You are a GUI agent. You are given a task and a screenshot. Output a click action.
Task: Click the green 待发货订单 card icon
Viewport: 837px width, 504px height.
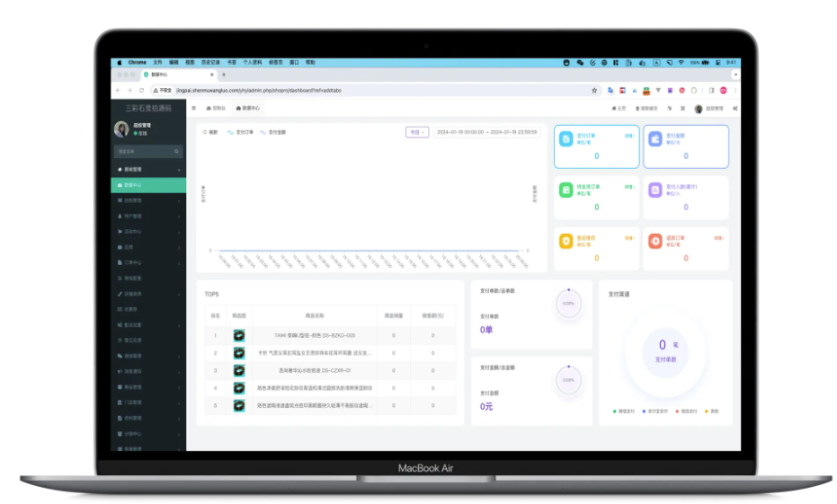coord(565,190)
